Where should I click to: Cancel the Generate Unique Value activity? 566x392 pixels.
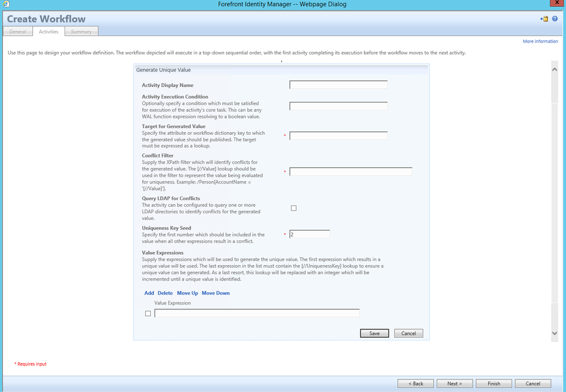[408, 333]
